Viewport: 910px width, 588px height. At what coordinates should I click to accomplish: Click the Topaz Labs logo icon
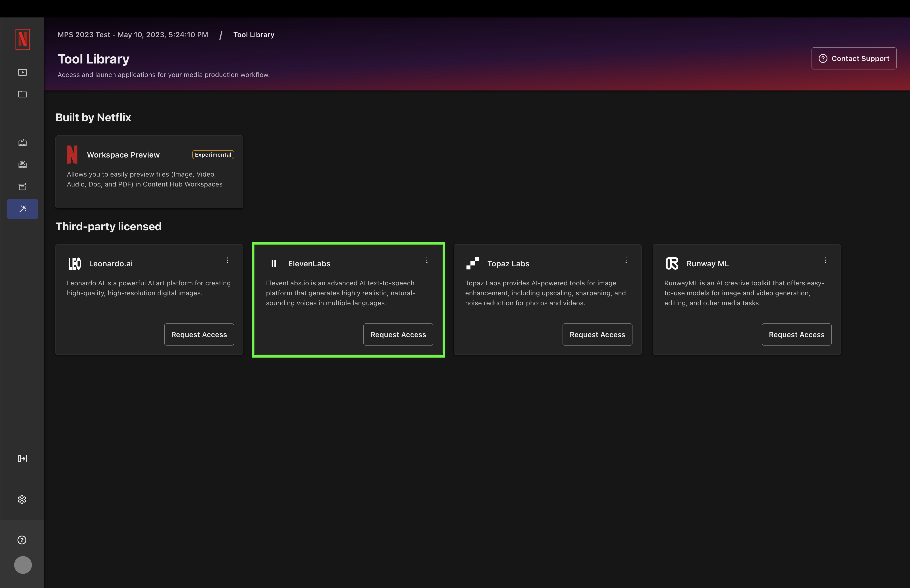(472, 263)
